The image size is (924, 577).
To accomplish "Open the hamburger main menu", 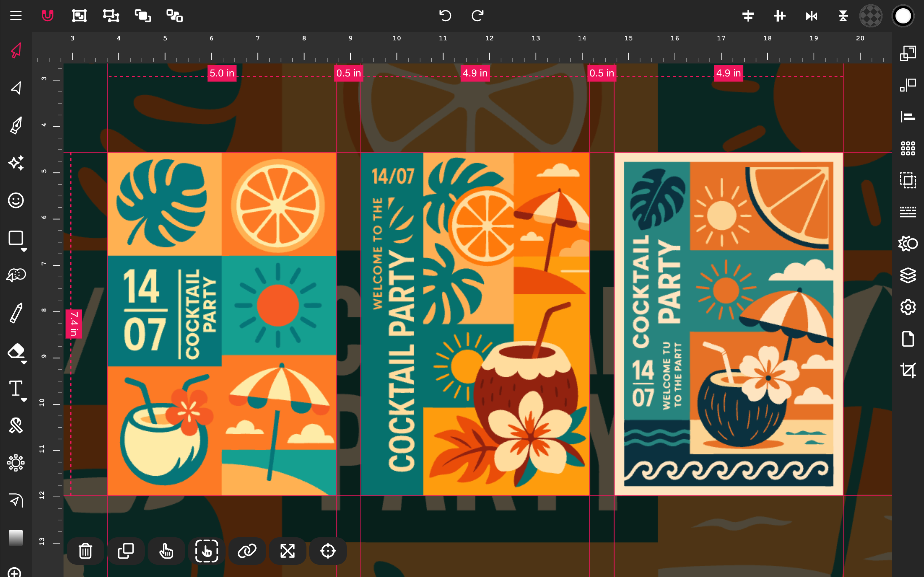I will (x=16, y=16).
